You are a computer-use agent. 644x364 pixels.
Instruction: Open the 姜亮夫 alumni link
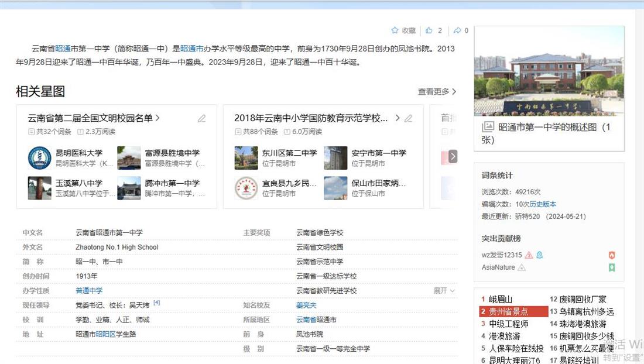click(306, 305)
